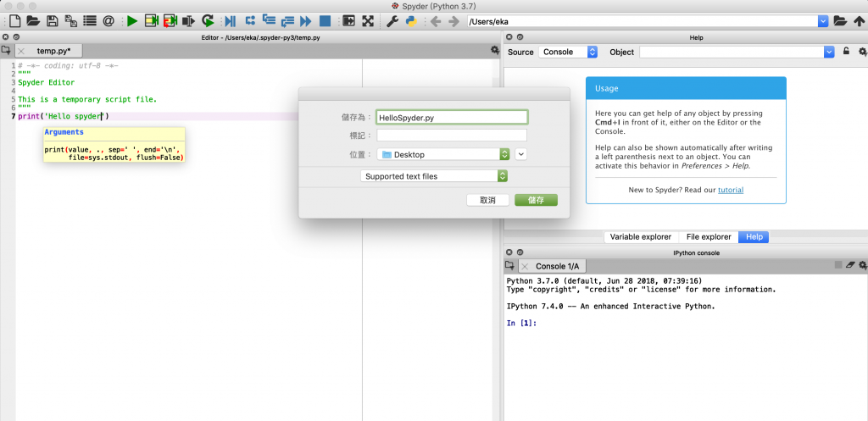868x421 pixels.
Task: Run the file with green play icon
Action: pyautogui.click(x=131, y=21)
